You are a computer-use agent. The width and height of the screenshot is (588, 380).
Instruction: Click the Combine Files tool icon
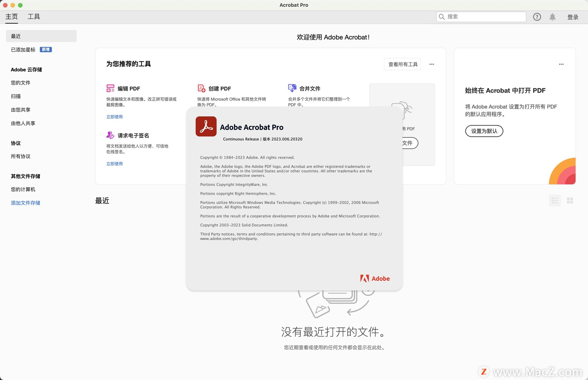[292, 88]
